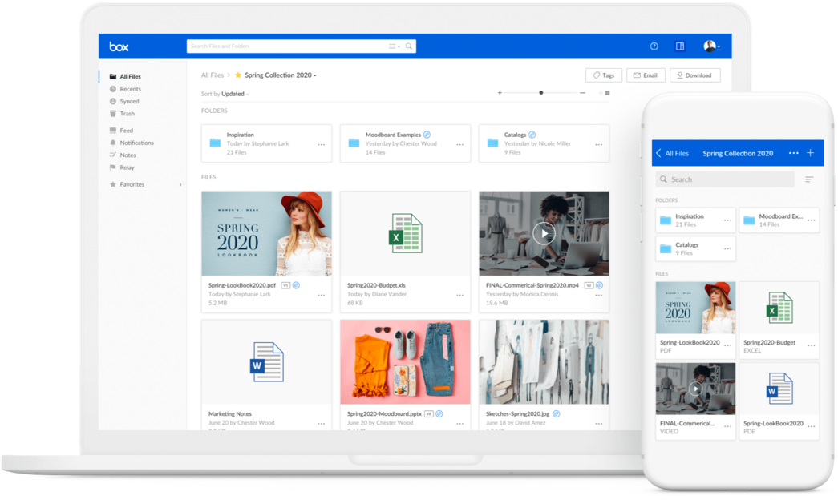Viewport: 838px width, 504px height.
Task: Click the side panel icon next to the avatar
Action: (679, 46)
